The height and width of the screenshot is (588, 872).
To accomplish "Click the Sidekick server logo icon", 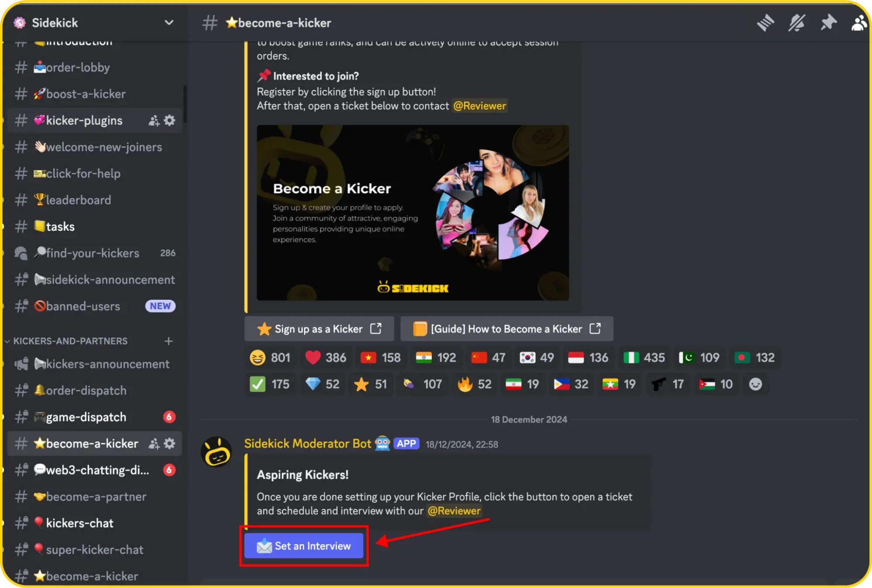I will (20, 22).
